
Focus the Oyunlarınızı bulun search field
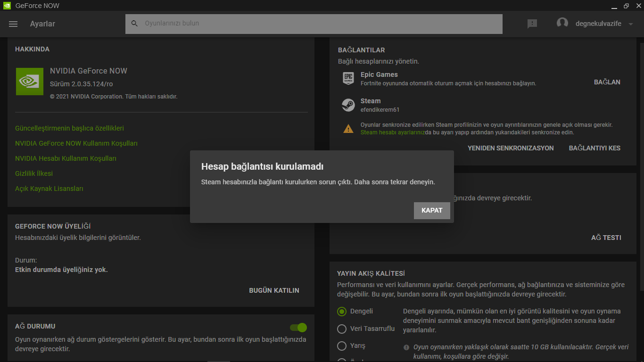click(314, 24)
